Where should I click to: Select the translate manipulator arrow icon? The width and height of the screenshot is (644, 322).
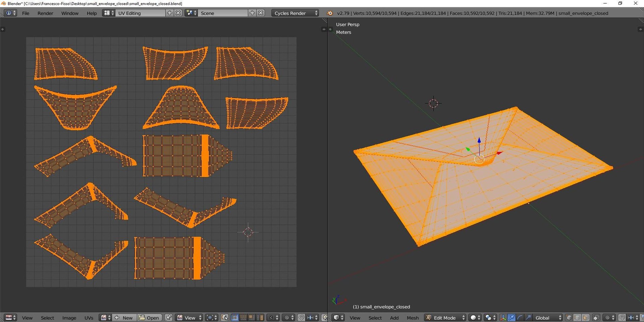[512, 318]
